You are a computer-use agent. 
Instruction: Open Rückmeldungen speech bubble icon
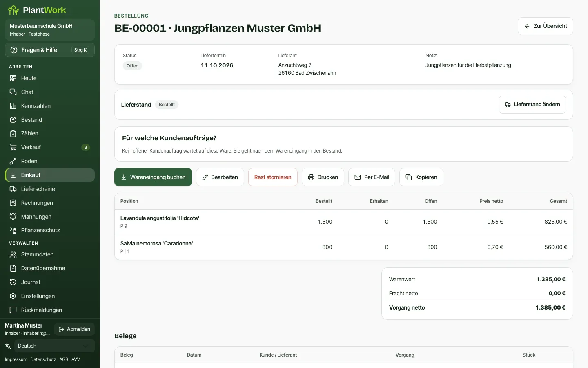(13, 310)
